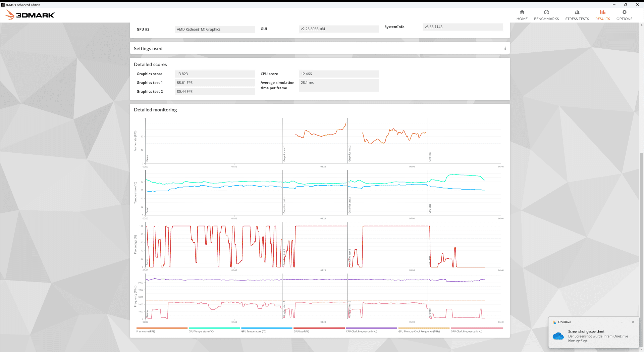644x352 pixels.
Task: Minimize the 3DMark window
Action: [x=614, y=5]
